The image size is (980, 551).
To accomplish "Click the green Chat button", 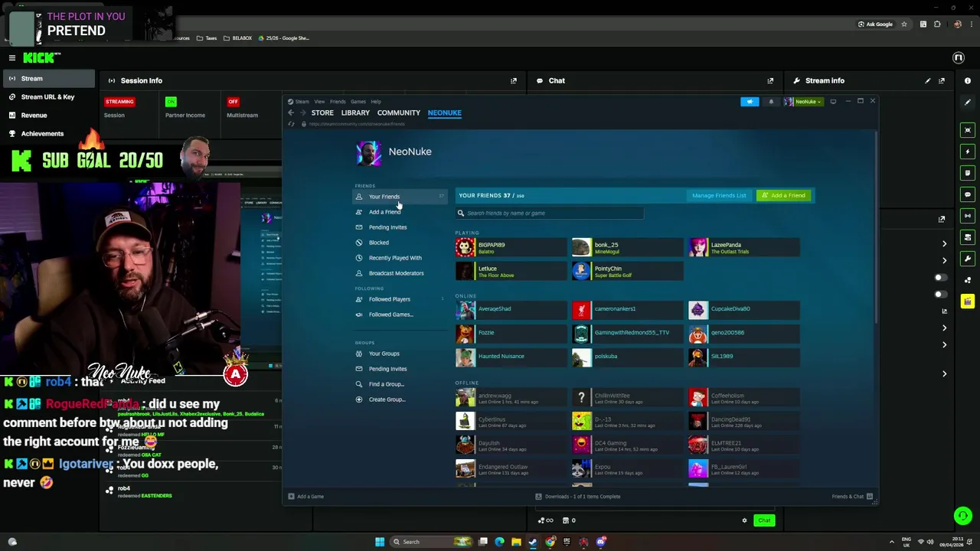I will 764,520.
